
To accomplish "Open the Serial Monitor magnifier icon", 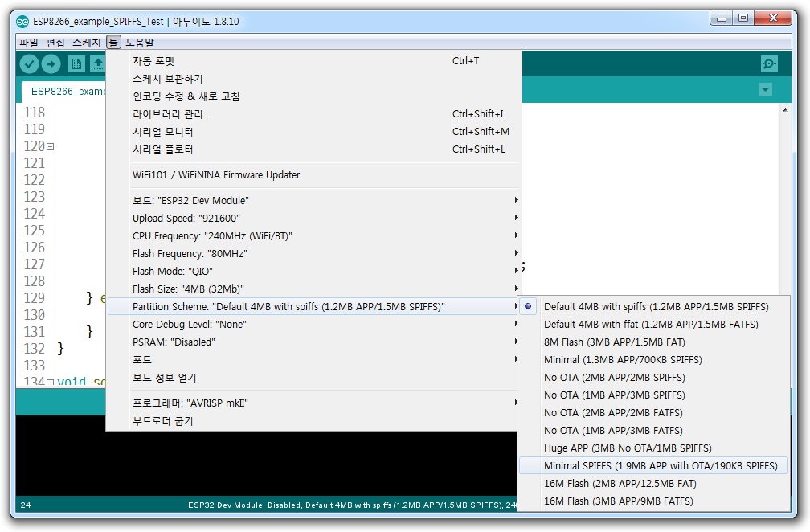I will [769, 64].
